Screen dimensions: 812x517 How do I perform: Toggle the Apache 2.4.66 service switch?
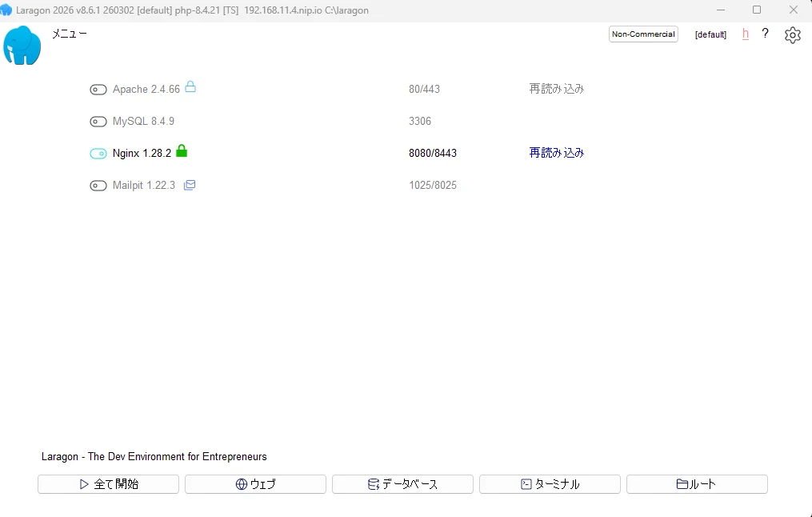(98, 90)
